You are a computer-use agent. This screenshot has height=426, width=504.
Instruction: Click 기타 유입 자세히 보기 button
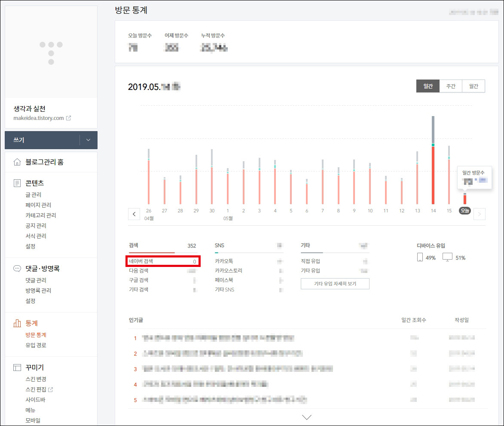pyautogui.click(x=335, y=284)
